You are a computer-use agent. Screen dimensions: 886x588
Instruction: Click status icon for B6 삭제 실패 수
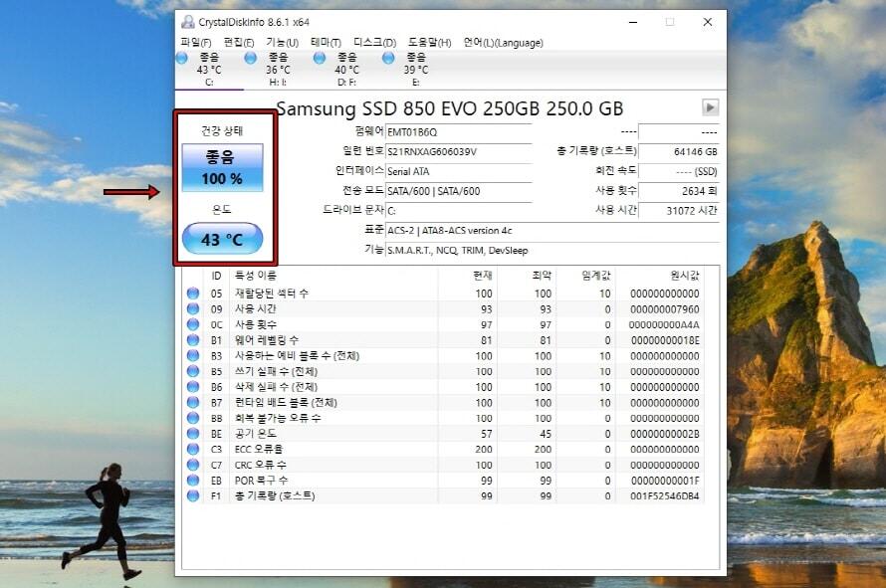[193, 387]
